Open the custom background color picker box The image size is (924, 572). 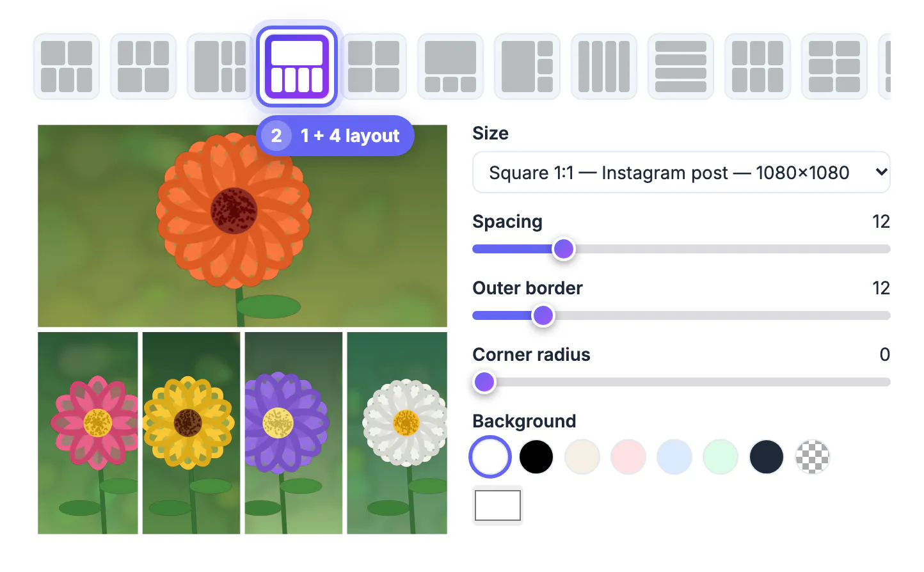click(498, 505)
